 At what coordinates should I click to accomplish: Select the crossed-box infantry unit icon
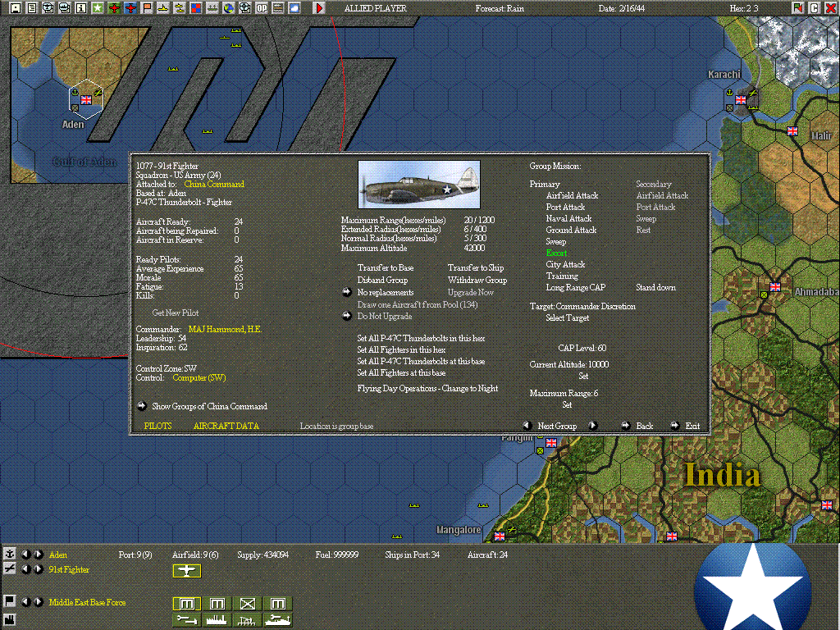coord(247,604)
